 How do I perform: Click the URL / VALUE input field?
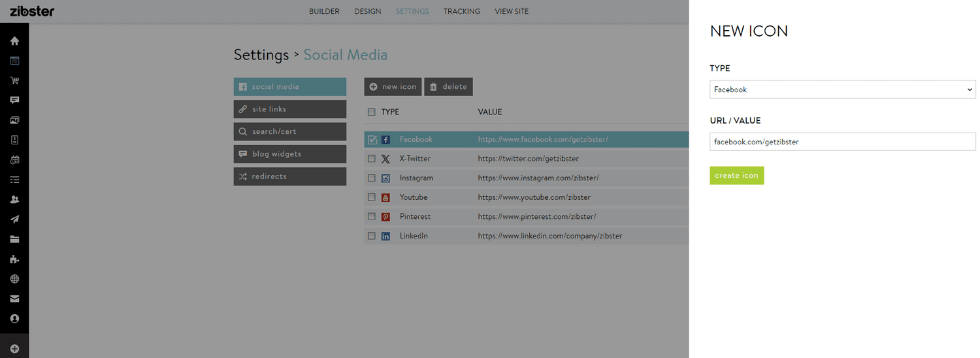pos(842,142)
